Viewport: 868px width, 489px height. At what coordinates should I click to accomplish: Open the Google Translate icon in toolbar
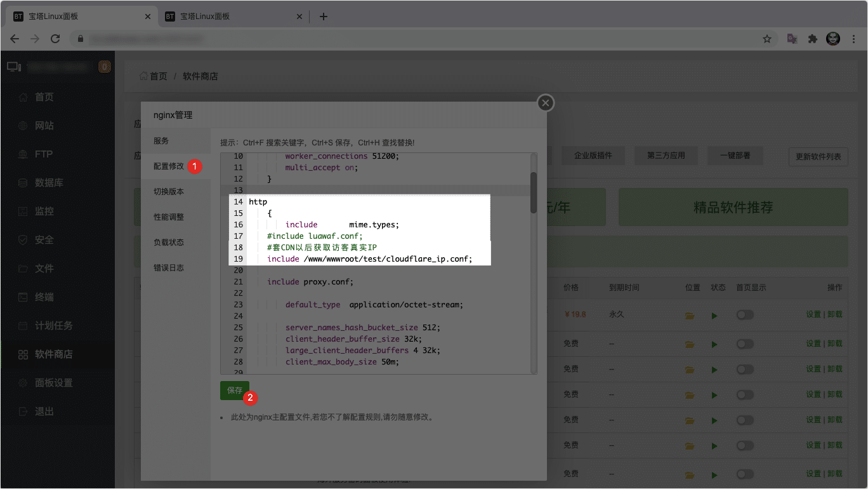792,39
